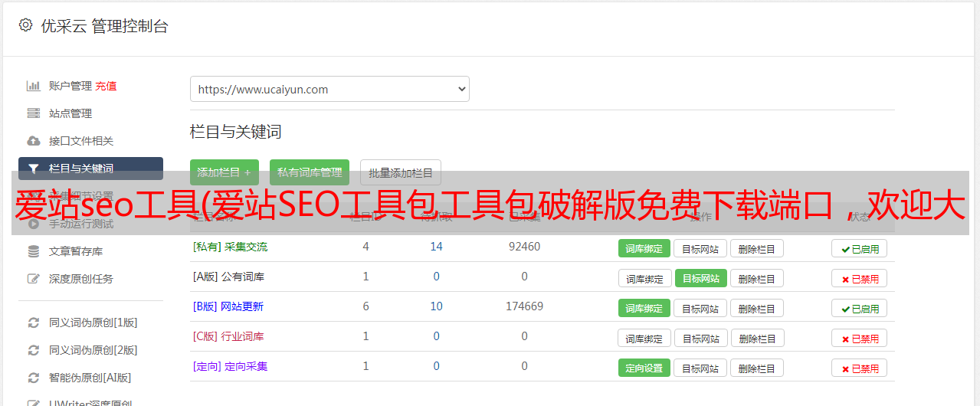Click 删除栏目 for 网站更新 row
Image resolution: width=980 pixels, height=406 pixels.
pos(757,308)
